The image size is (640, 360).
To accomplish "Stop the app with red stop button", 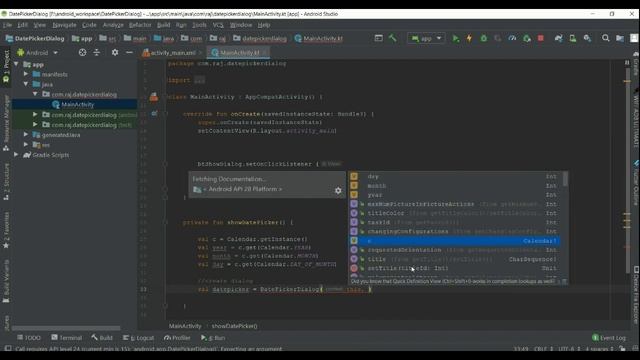I will tap(541, 38).
